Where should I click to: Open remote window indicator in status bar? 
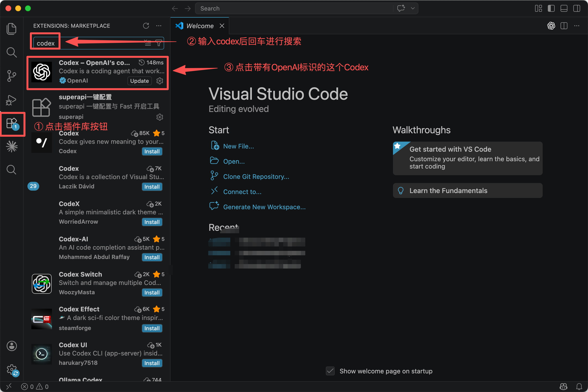(9, 387)
